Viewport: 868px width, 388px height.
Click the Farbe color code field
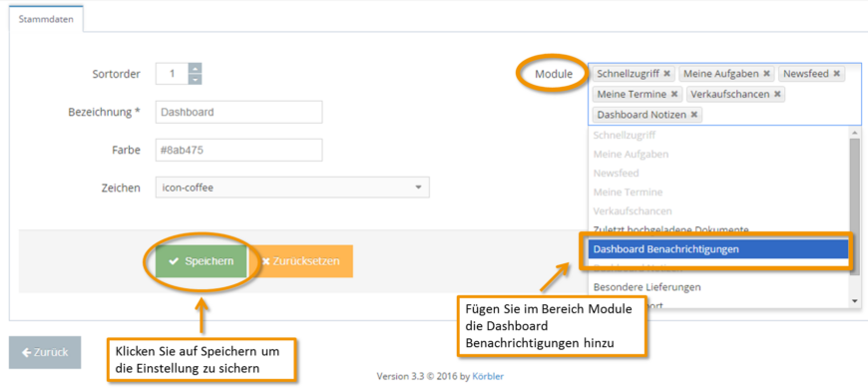239,150
